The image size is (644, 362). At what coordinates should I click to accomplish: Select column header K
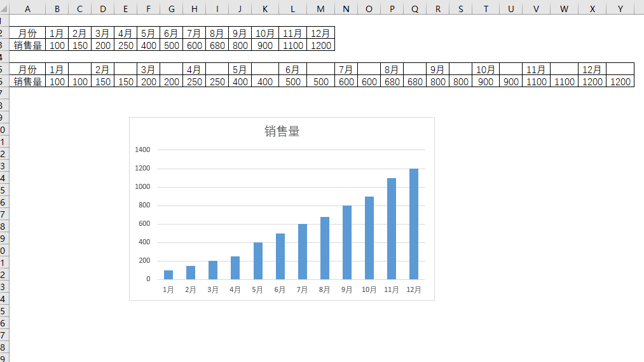[265, 8]
